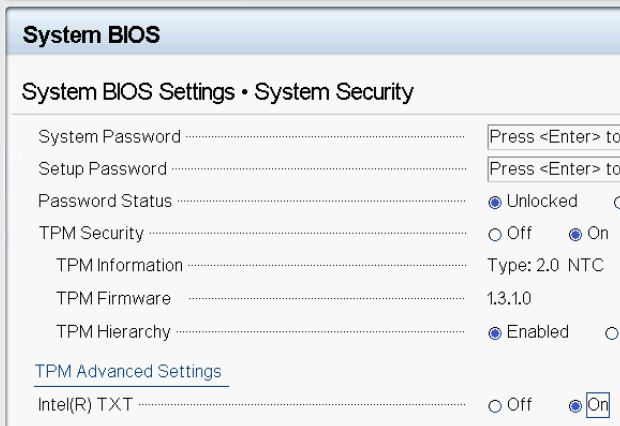Screen dimensions: 620x426
Task: Click the Setup Password input field
Action: [x=554, y=169]
